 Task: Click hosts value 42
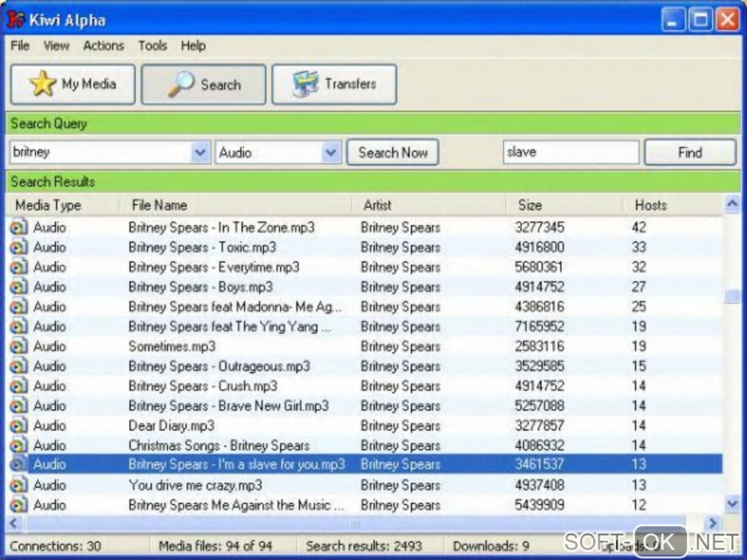coord(639,227)
